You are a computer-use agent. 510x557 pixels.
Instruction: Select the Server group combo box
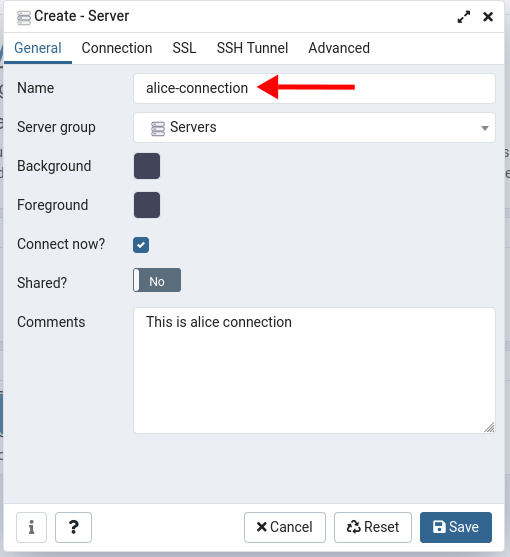pos(314,128)
